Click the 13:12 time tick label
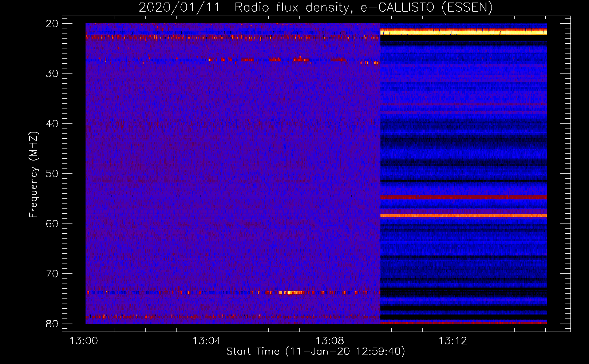 point(453,341)
